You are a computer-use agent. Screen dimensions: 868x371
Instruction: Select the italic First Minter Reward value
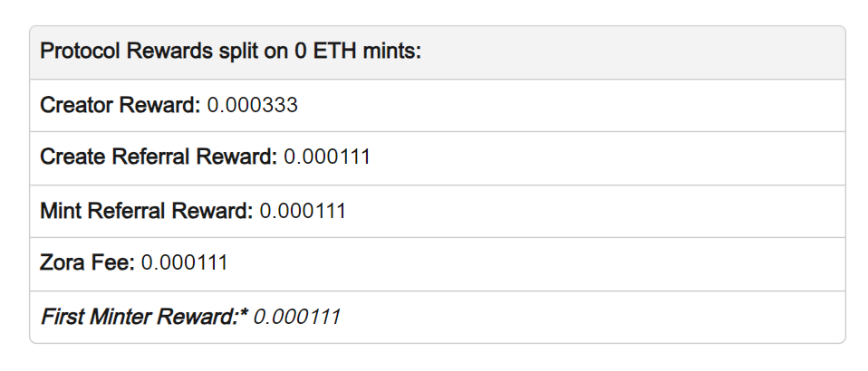[x=296, y=317]
